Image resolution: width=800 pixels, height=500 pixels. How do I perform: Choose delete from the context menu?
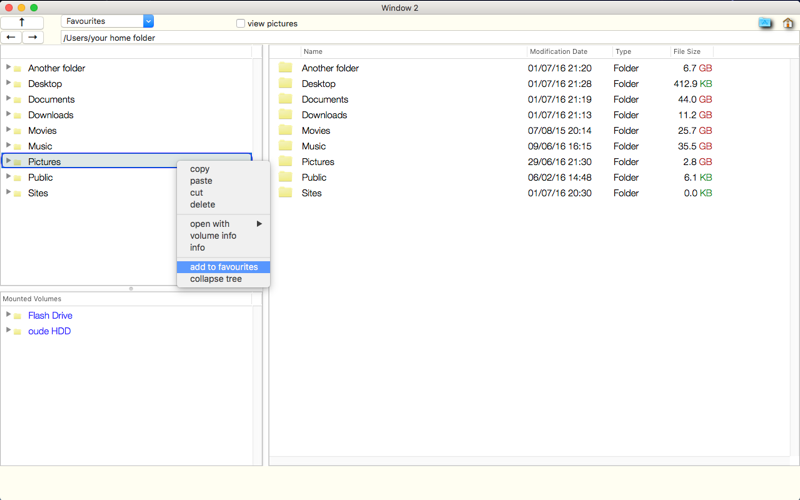pyautogui.click(x=223, y=204)
